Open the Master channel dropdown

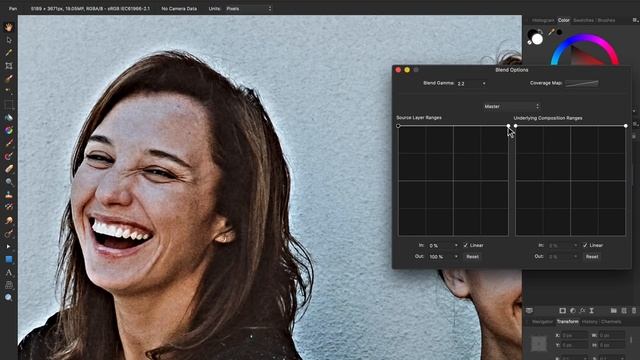click(511, 106)
